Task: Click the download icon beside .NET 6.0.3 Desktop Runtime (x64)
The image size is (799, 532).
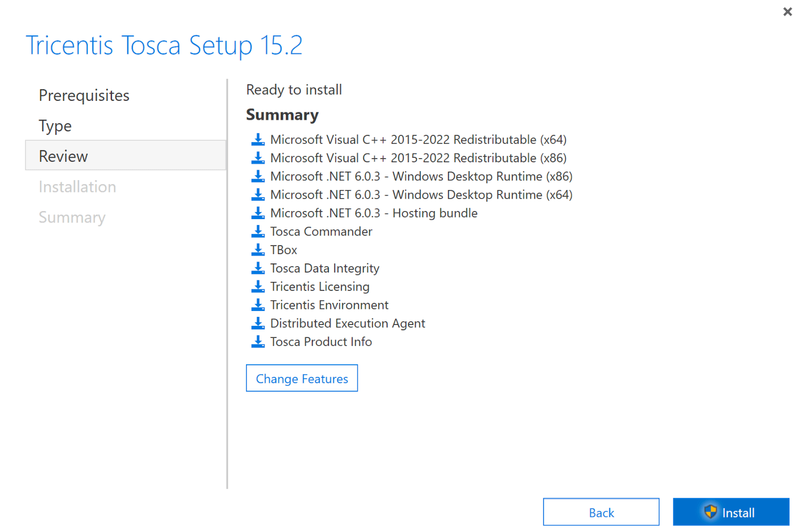Action: (x=258, y=195)
